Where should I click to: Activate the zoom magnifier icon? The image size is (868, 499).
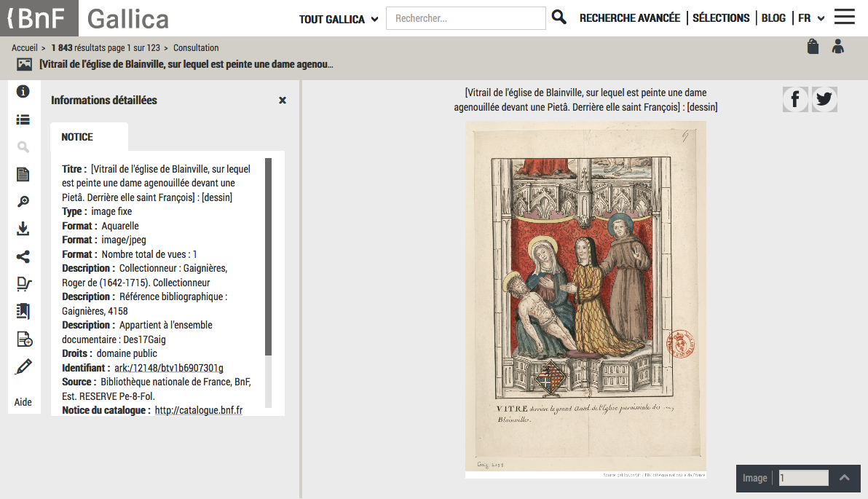(x=23, y=202)
